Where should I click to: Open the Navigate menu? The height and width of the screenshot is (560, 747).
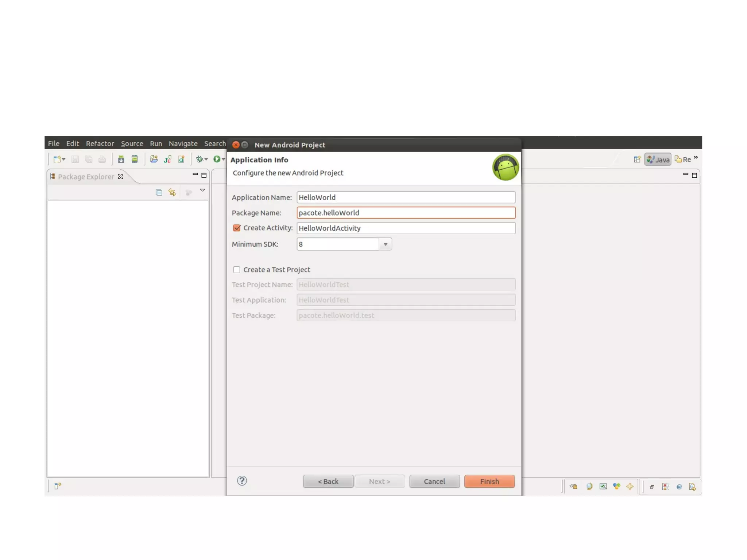183,143
